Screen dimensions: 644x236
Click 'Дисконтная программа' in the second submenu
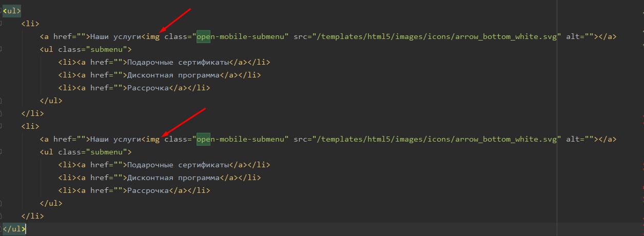173,178
